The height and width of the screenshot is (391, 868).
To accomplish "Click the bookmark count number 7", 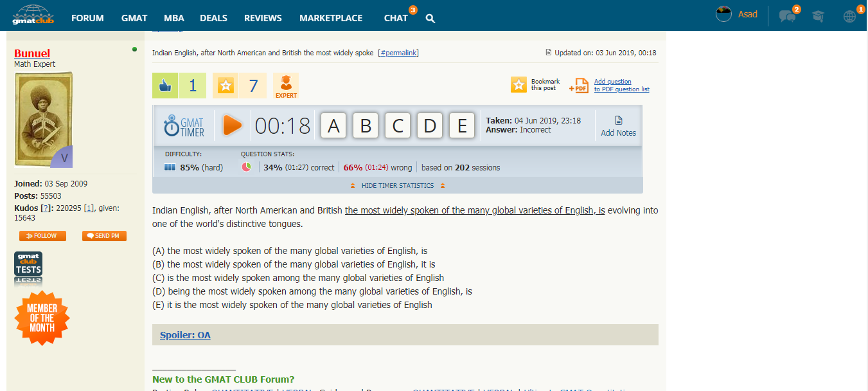I will point(253,86).
